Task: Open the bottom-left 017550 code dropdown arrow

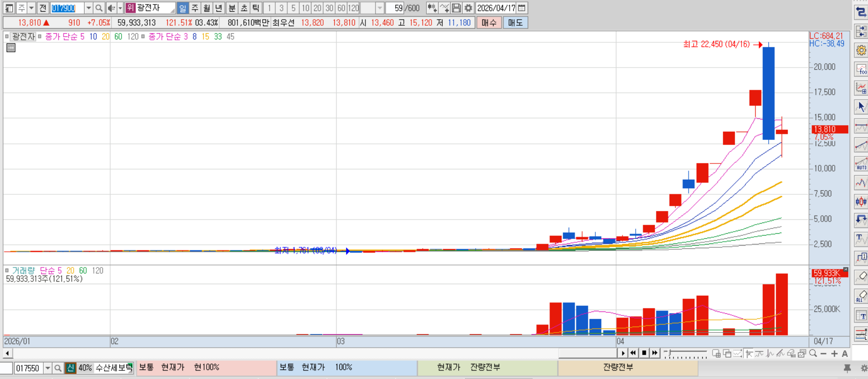Action: [x=48, y=368]
